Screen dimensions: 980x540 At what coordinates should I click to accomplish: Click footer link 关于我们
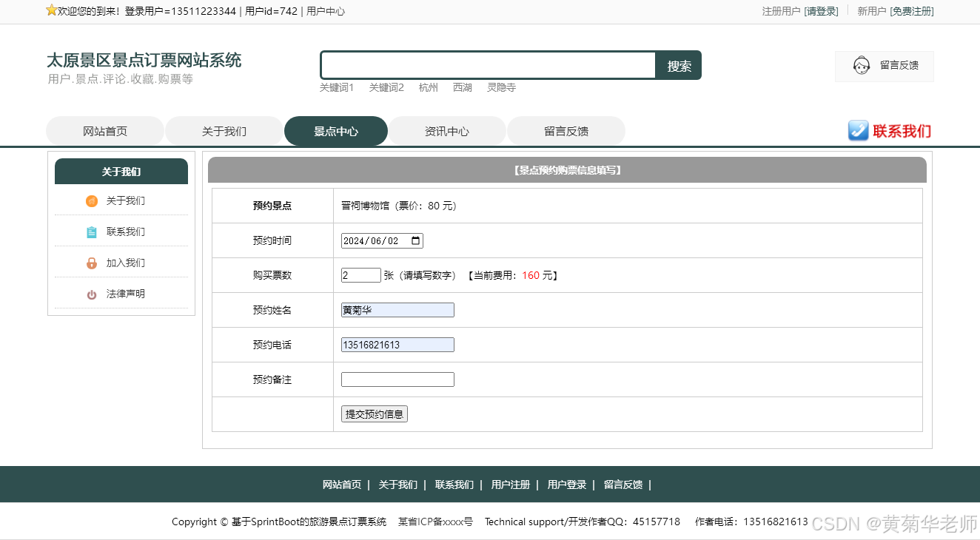tap(398, 485)
